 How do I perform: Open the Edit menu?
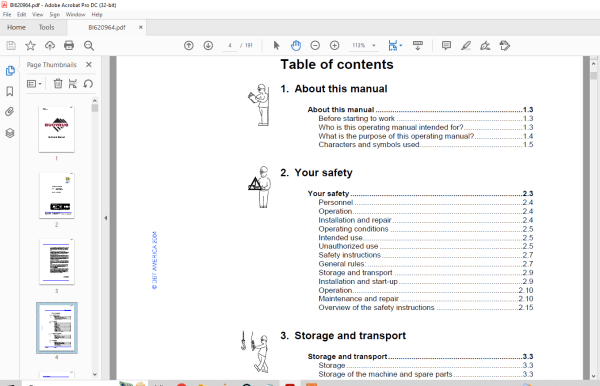point(21,15)
